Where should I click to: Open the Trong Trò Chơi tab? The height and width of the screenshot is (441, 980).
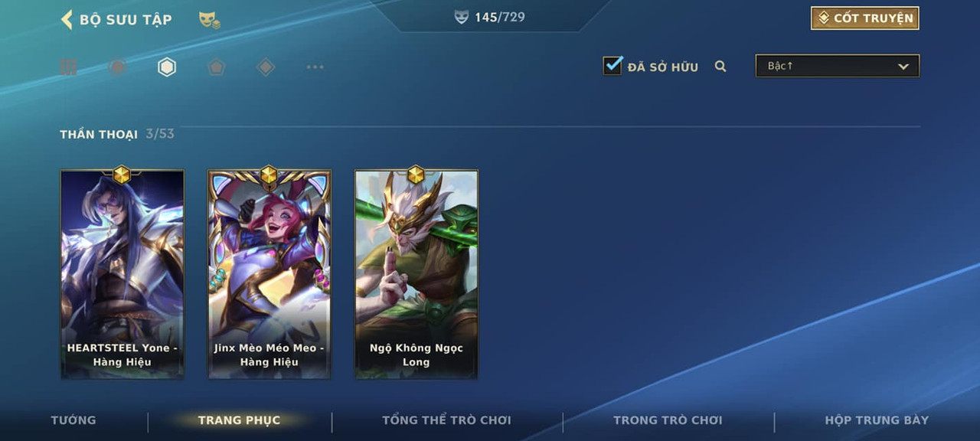pyautogui.click(x=668, y=420)
